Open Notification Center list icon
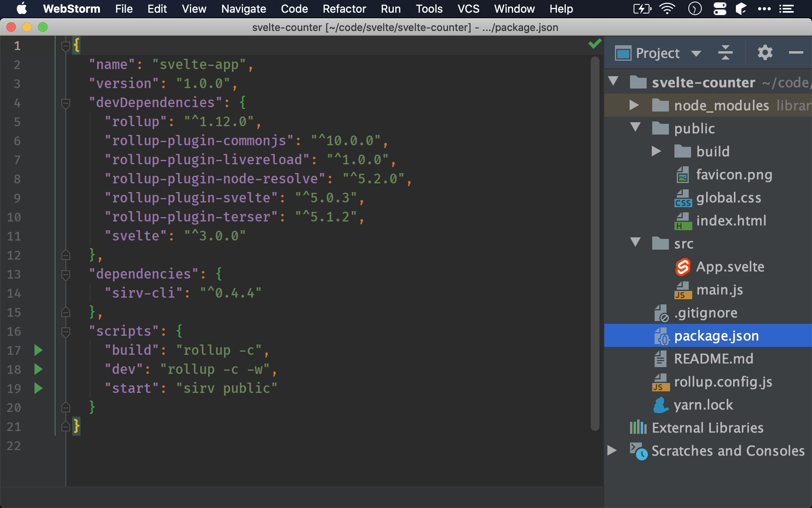The height and width of the screenshot is (508, 812). click(x=787, y=8)
